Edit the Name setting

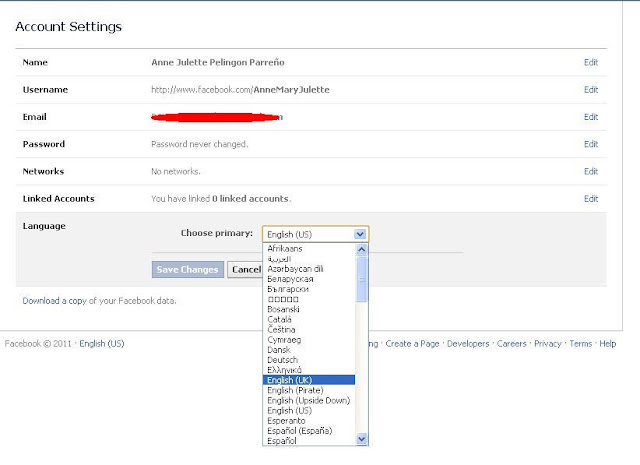pyautogui.click(x=591, y=62)
